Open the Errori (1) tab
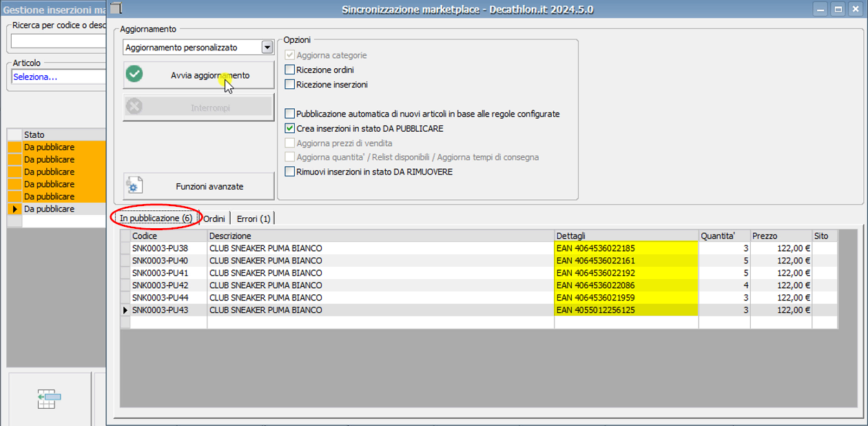 click(x=254, y=219)
